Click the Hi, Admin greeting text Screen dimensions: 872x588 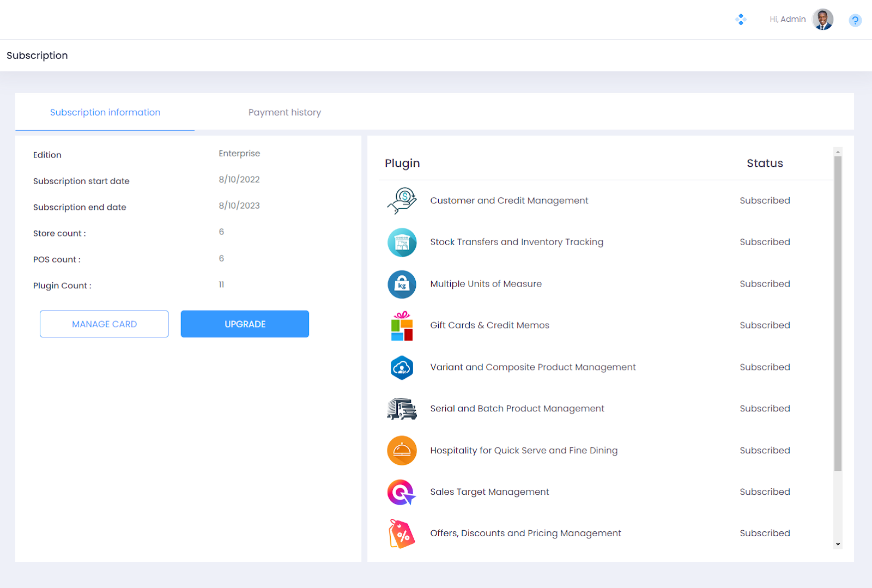tap(787, 19)
